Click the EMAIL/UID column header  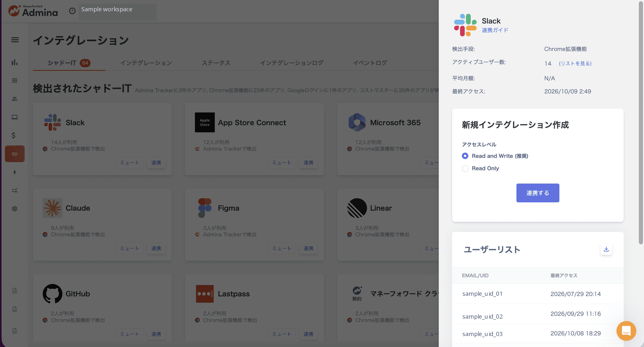[475, 275]
